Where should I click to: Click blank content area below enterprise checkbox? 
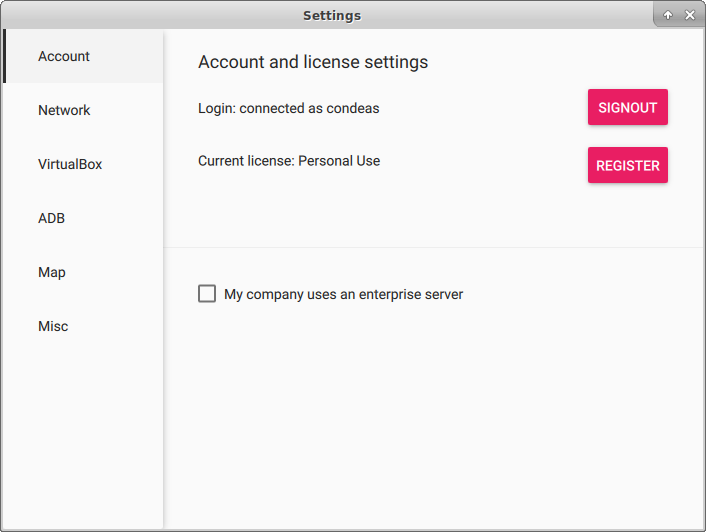[x=434, y=416]
